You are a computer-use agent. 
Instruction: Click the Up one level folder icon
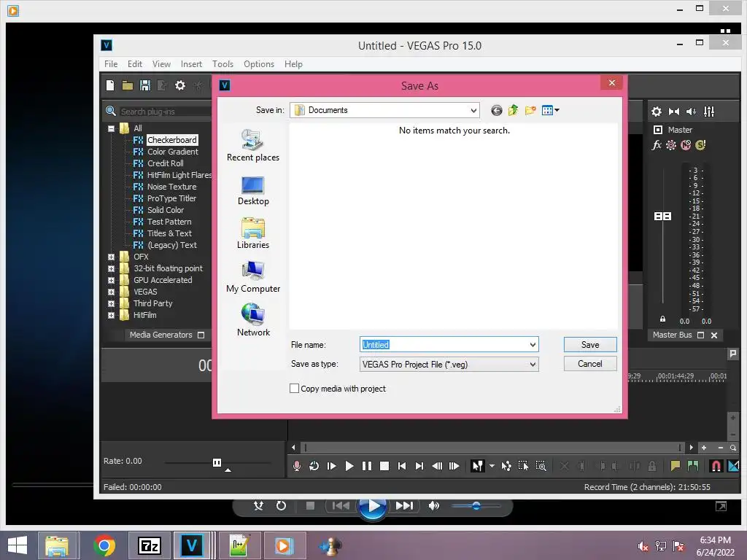coord(513,111)
